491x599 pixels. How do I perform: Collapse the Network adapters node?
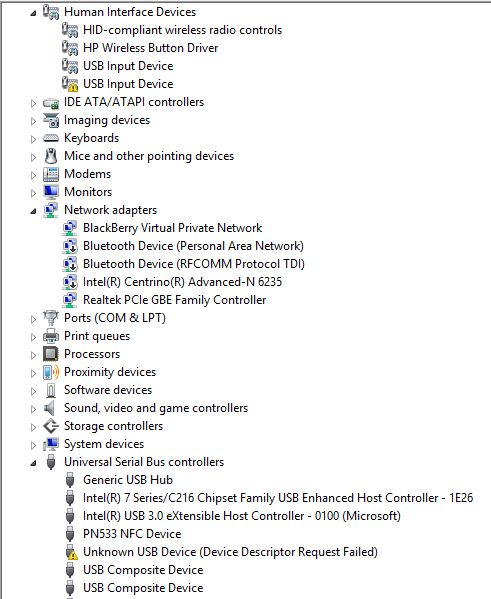34,211
